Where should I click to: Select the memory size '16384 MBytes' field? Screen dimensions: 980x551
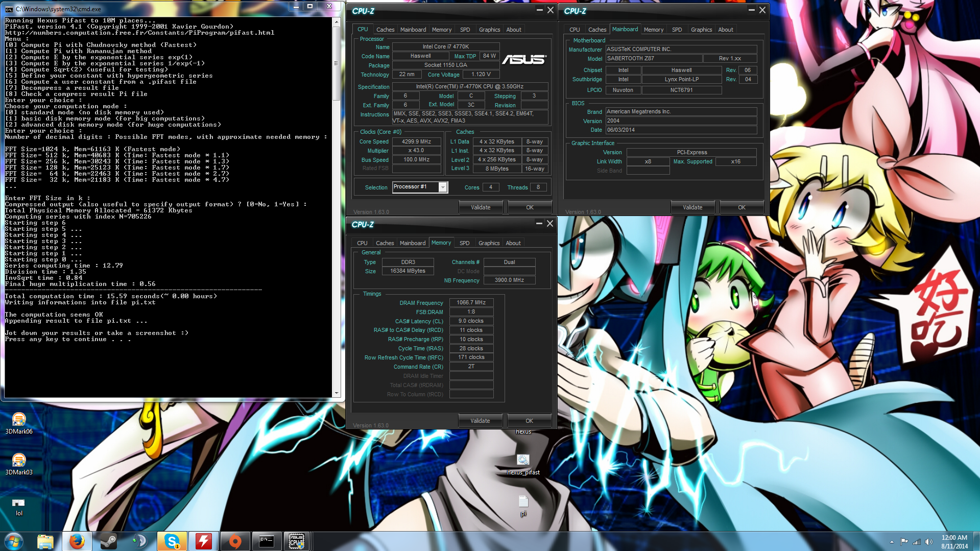(x=408, y=271)
